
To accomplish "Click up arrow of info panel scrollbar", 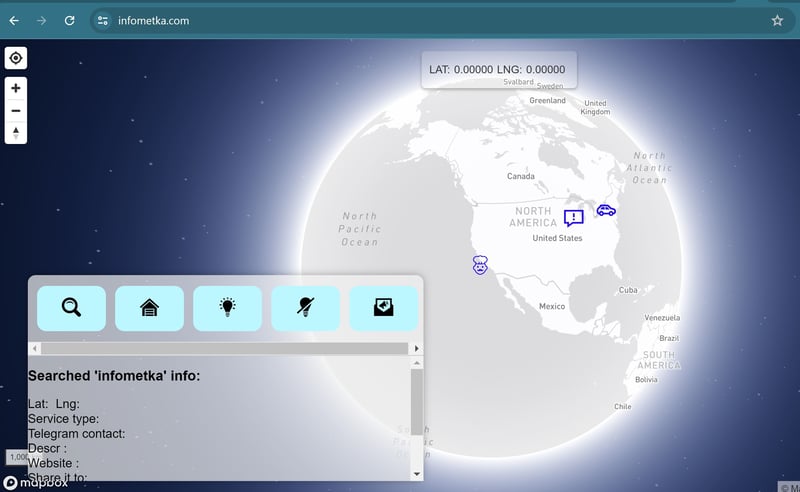I will tap(417, 363).
